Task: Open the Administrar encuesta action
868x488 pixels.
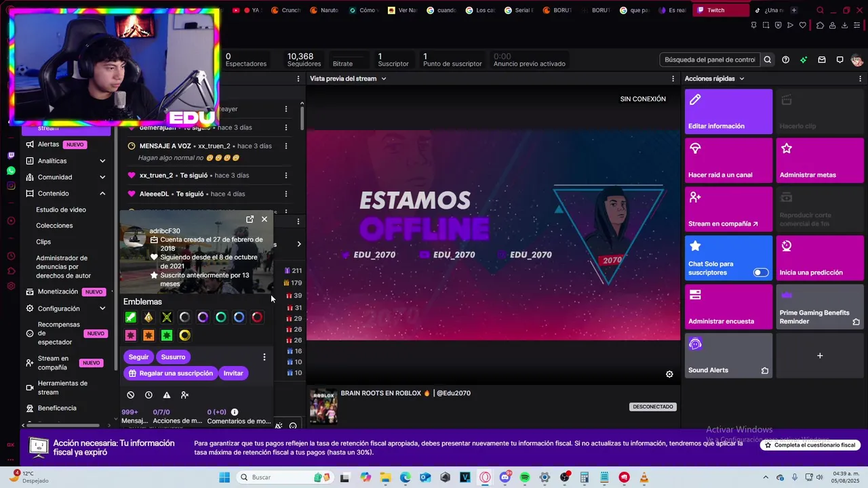Action: (728, 307)
